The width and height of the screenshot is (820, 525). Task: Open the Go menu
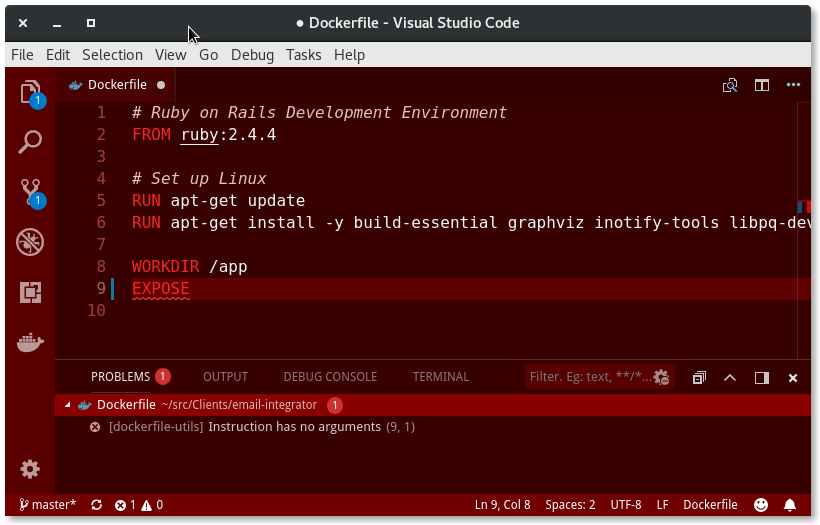[208, 55]
